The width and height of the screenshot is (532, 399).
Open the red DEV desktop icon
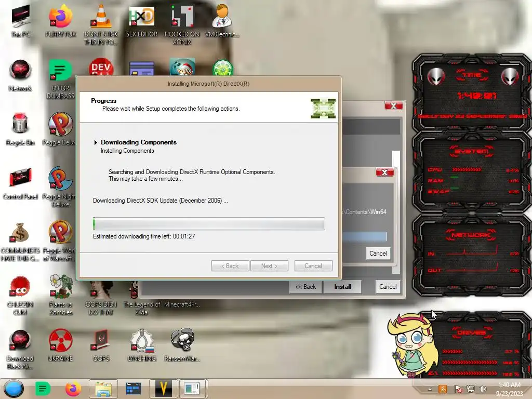101,67
